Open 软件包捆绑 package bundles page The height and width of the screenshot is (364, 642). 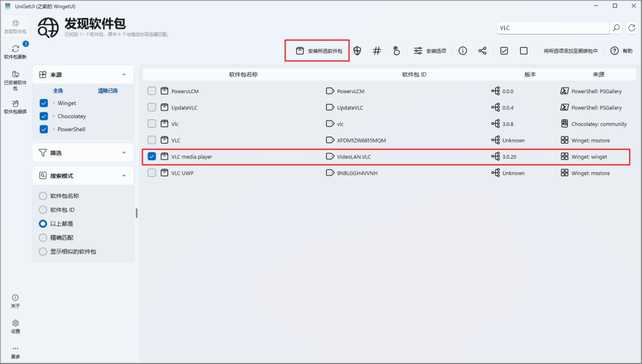pos(15,107)
